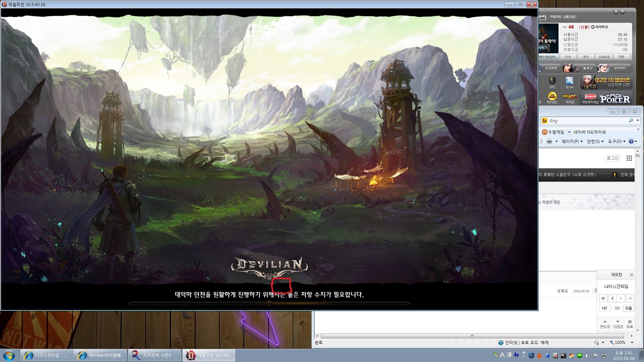The width and height of the screenshot is (644, 362).
Task: Expand the zoom level dropdown arrow
Action: point(632,343)
